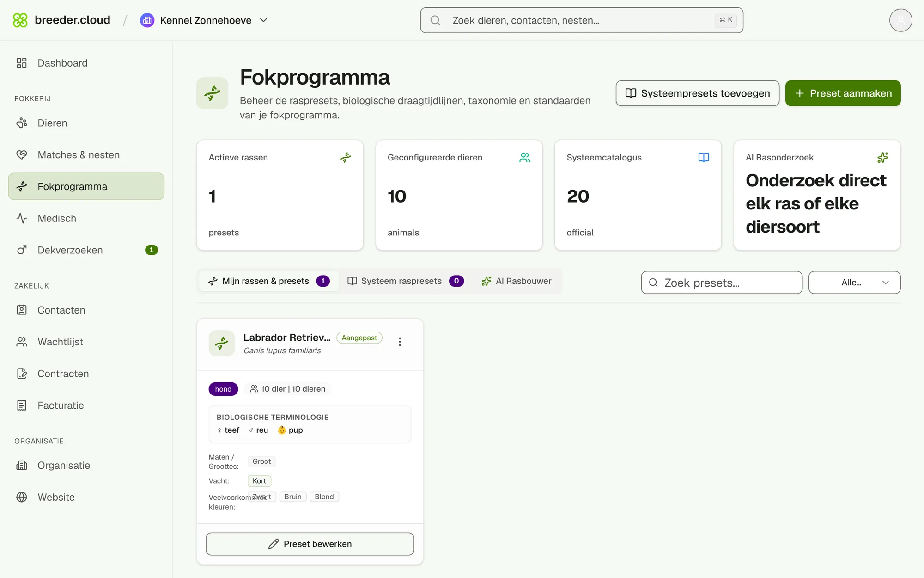Click the DNA icon on Actieve rassen card
This screenshot has width=924, height=578.
(346, 158)
